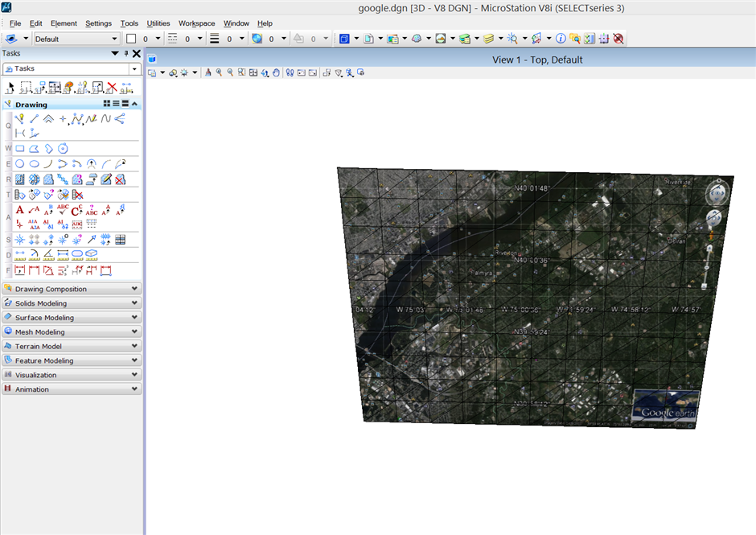Toggle pin on the Tasks panel
This screenshot has height=535, width=756.
pos(125,54)
